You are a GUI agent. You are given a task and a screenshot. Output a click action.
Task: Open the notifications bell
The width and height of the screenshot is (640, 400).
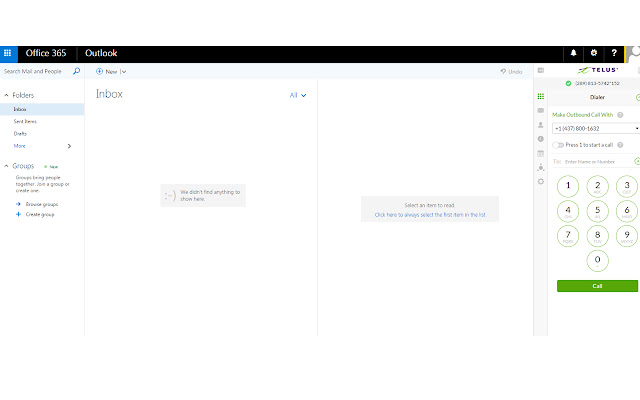pos(573,53)
